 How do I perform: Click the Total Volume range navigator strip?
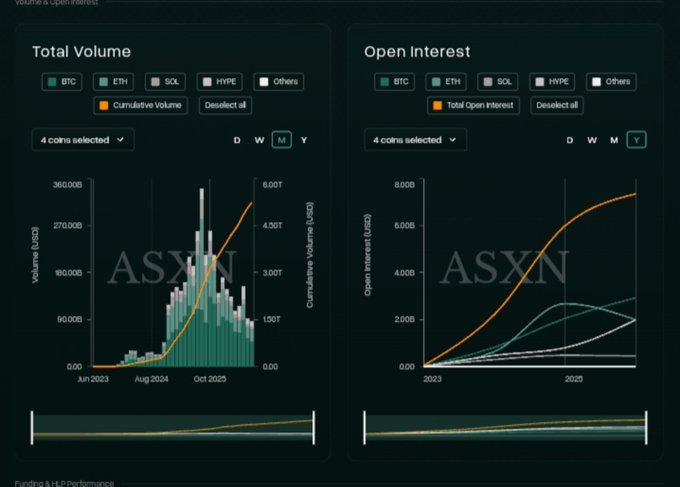click(x=173, y=428)
